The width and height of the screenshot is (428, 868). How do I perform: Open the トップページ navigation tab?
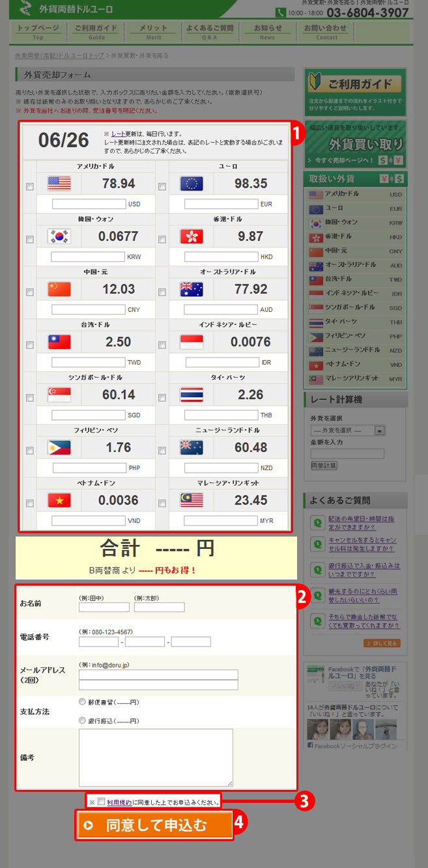38,31
